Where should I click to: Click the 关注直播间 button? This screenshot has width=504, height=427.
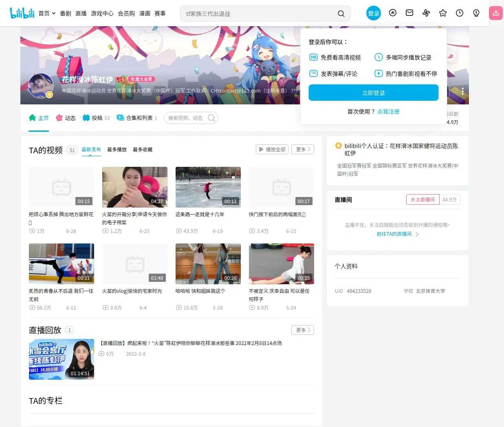(x=423, y=199)
